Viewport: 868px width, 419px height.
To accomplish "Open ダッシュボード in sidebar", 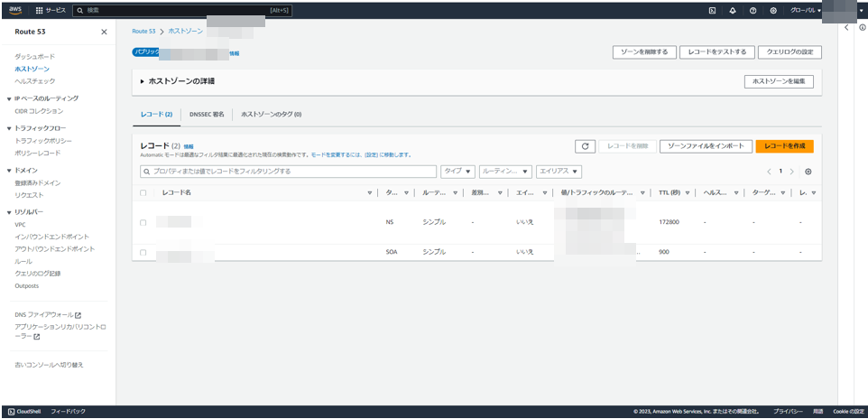I will (35, 57).
